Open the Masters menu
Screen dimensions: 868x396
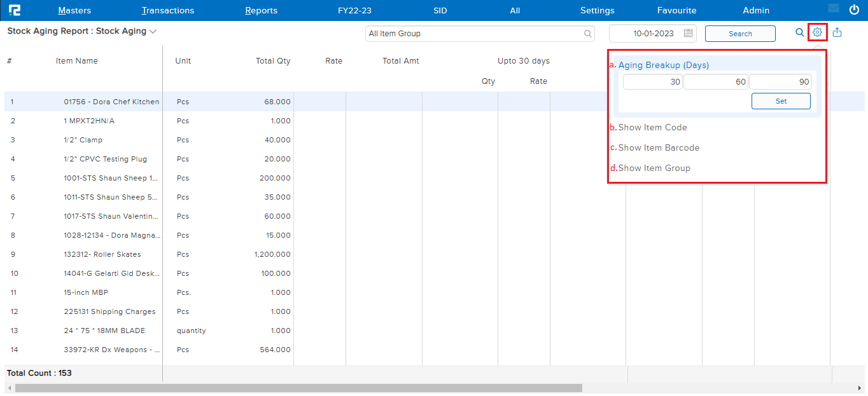74,10
